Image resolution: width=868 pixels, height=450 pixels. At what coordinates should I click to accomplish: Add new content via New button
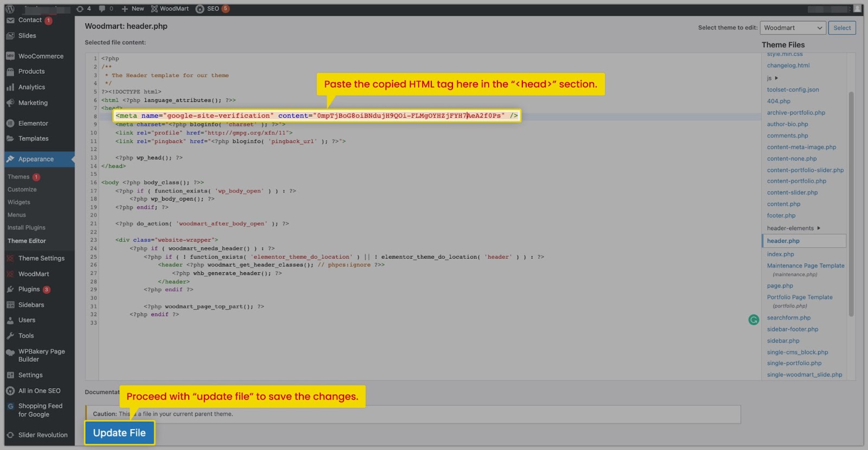132,9
